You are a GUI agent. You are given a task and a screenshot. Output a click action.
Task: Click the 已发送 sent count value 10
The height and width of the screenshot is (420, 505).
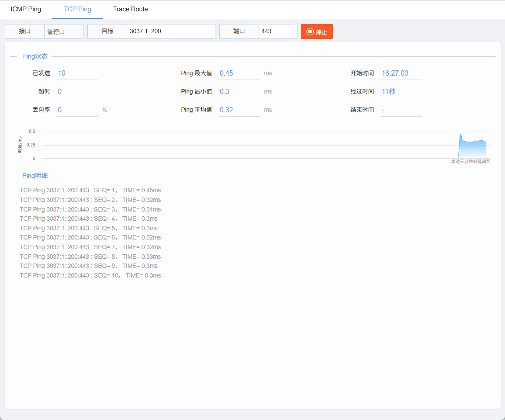[62, 73]
